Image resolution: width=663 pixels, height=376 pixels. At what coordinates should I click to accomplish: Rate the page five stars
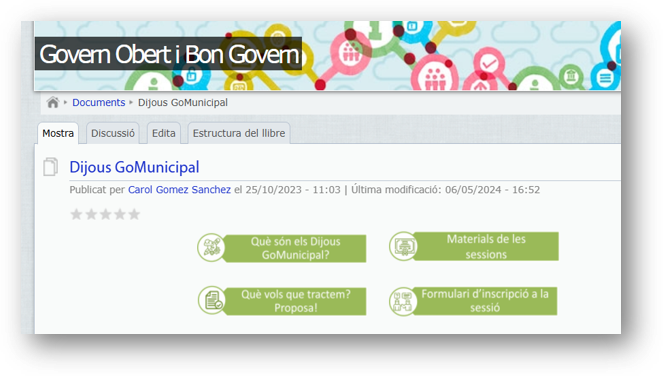(134, 214)
